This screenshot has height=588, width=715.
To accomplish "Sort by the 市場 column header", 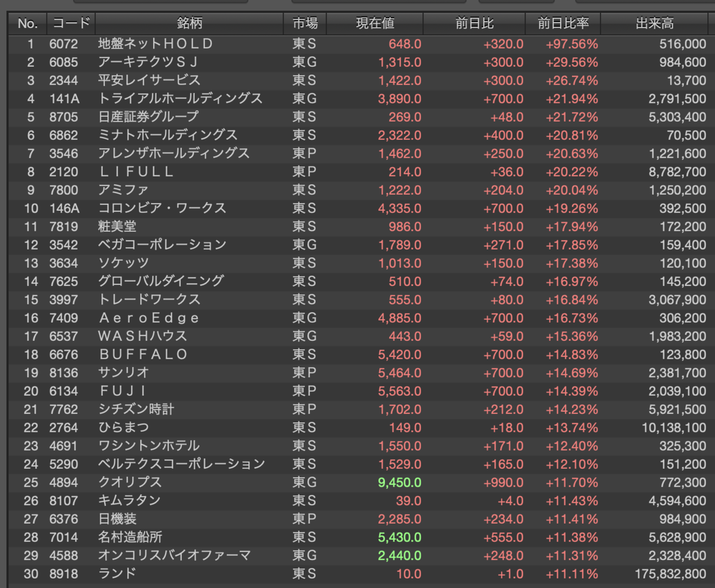I will pyautogui.click(x=305, y=24).
